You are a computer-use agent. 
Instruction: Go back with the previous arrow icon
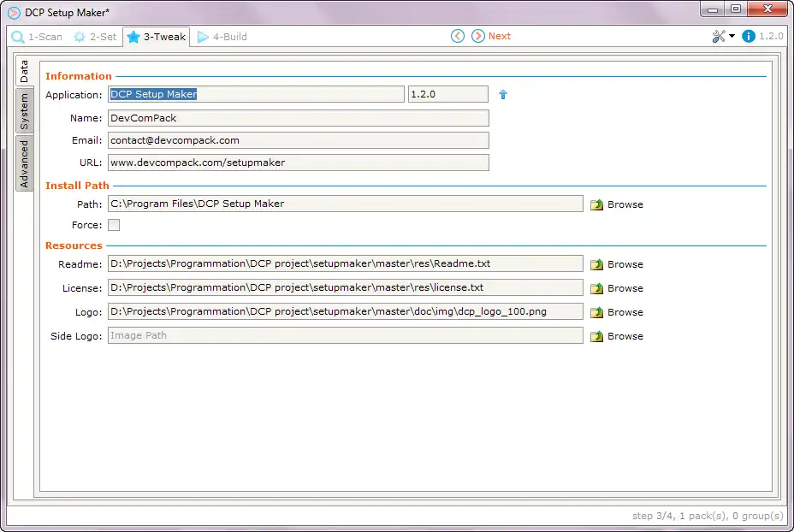(457, 36)
